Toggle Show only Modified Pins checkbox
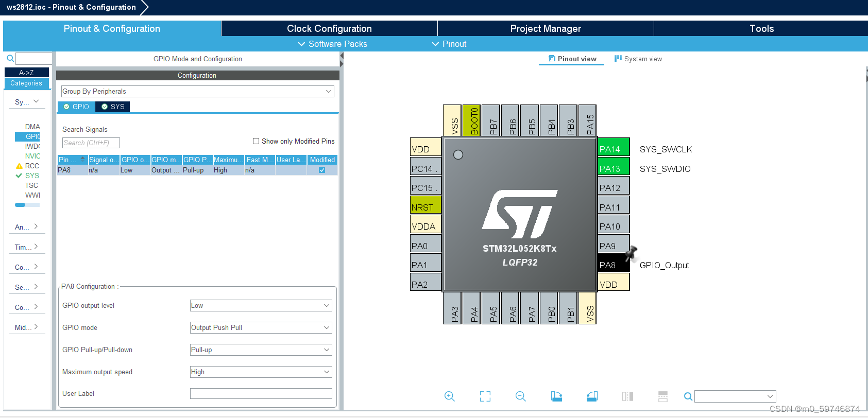The width and height of the screenshot is (868, 418). click(x=256, y=141)
